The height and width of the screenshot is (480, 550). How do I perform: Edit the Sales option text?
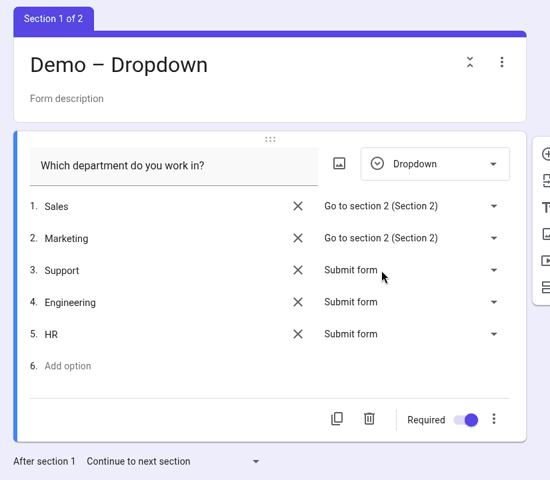56,206
